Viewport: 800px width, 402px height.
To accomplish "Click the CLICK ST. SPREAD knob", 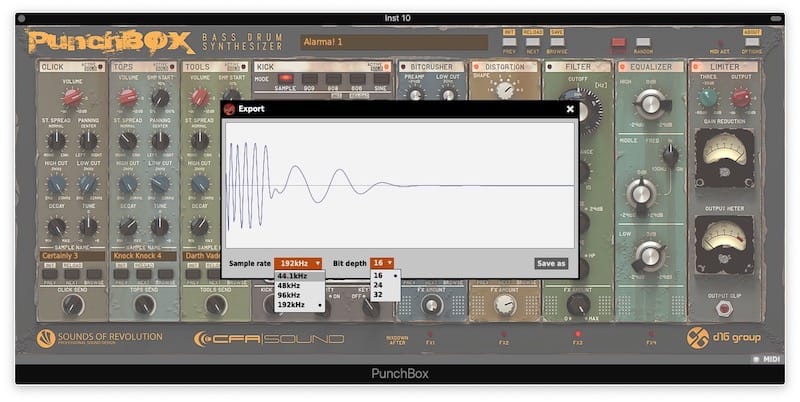I will [x=56, y=140].
